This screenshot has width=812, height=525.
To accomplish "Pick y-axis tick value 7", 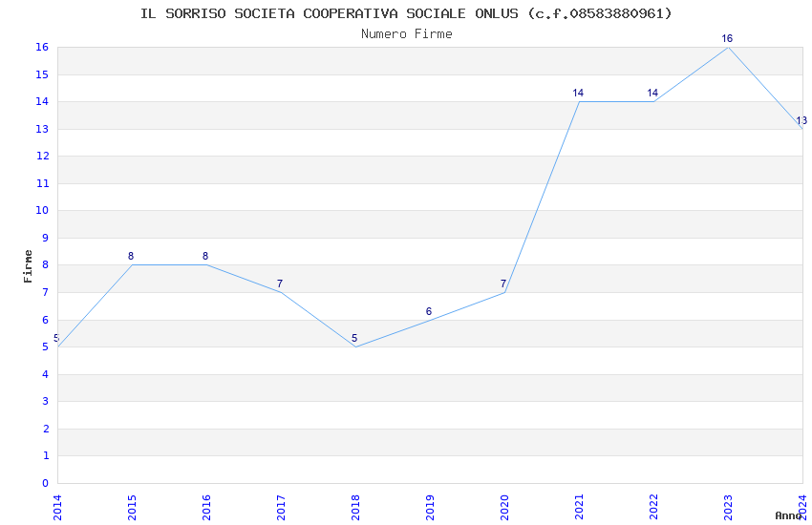I will tap(46, 292).
